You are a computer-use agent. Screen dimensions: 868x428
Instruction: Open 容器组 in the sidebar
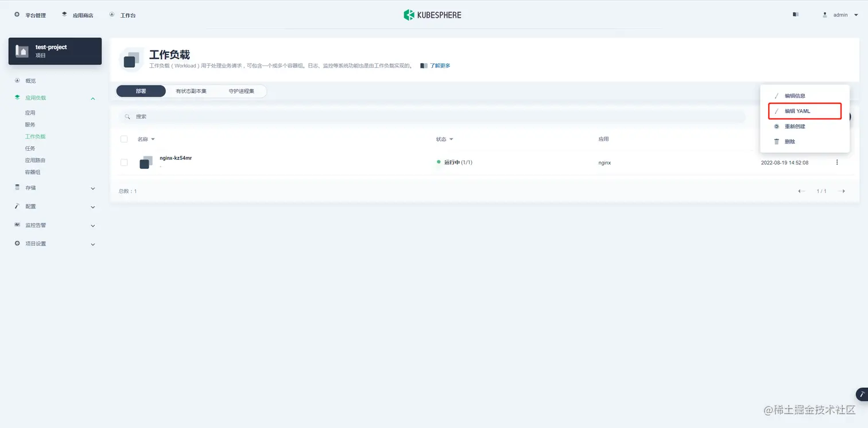click(x=33, y=172)
